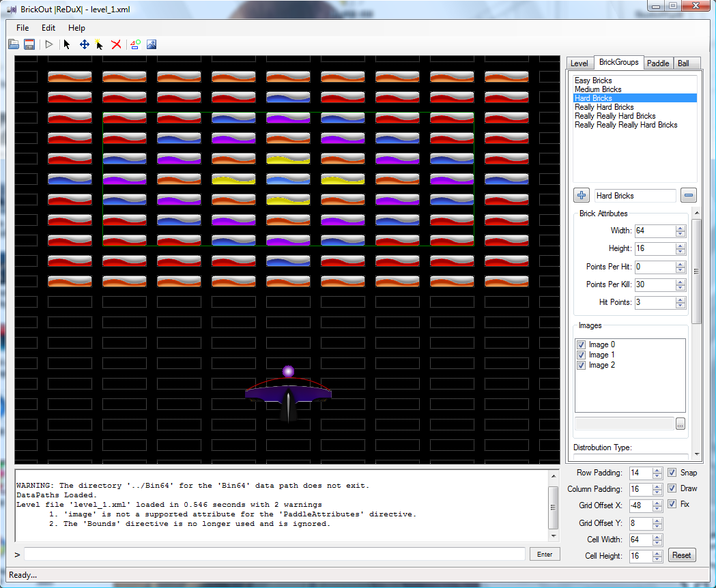
Task: Toggle the Image 0 checkbox
Action: pyautogui.click(x=581, y=344)
